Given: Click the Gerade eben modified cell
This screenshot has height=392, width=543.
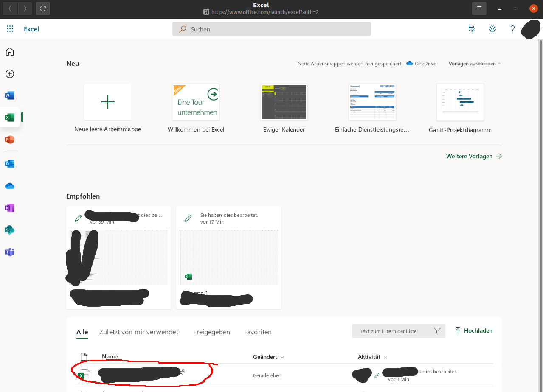Looking at the screenshot, I should [x=267, y=375].
